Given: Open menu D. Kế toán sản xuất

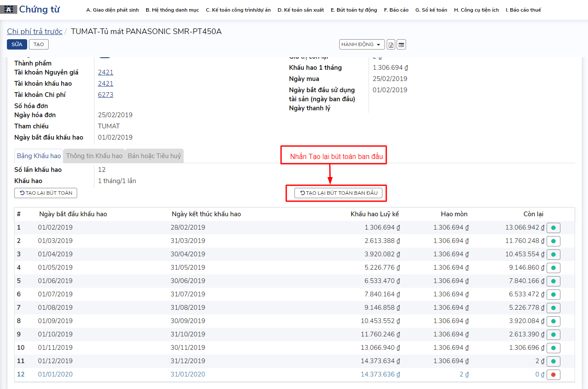Looking at the screenshot, I should pos(301,10).
